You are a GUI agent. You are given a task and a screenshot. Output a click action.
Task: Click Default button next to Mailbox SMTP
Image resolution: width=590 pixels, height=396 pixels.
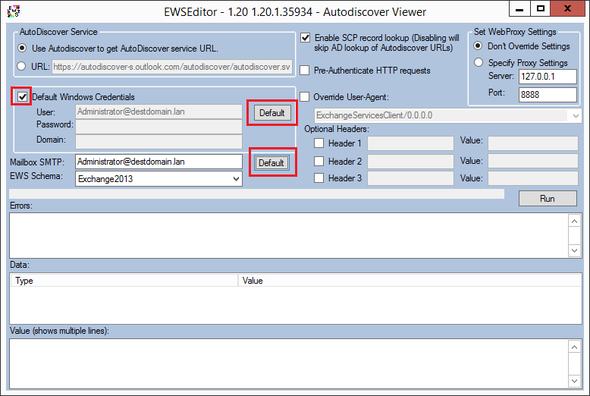tap(271, 163)
